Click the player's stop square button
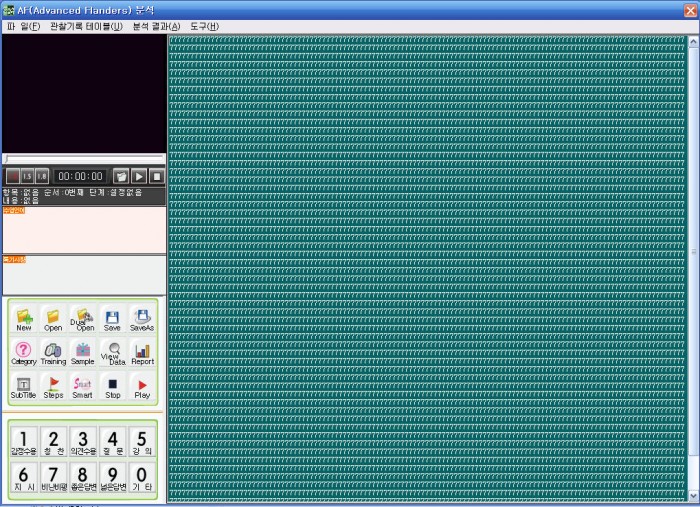Screen dimensions: 700x507 pos(157,176)
